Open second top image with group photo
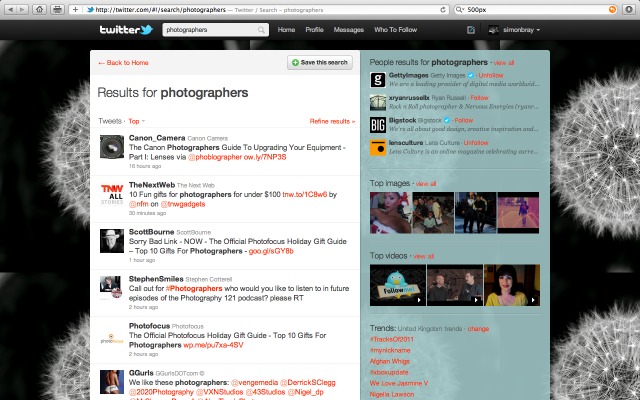Image resolution: width=640 pixels, height=400 pixels. [433, 213]
